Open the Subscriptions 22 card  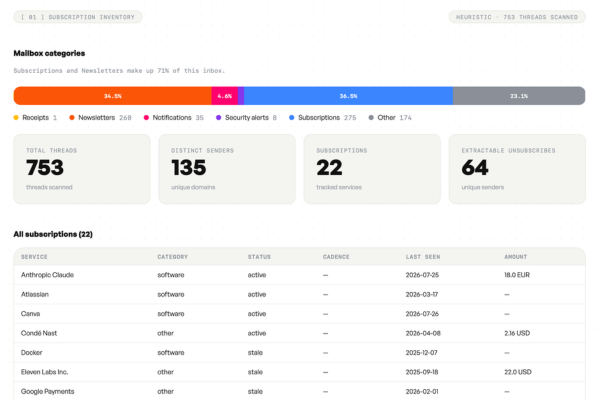point(372,169)
